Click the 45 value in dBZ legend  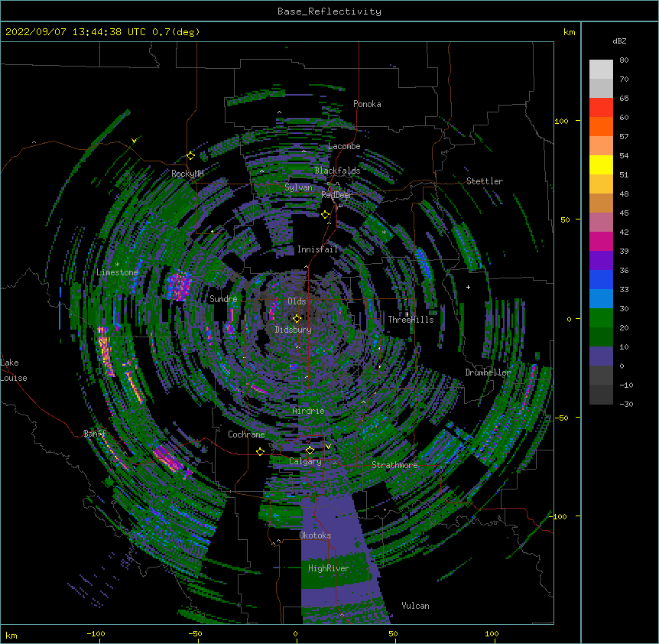(624, 213)
